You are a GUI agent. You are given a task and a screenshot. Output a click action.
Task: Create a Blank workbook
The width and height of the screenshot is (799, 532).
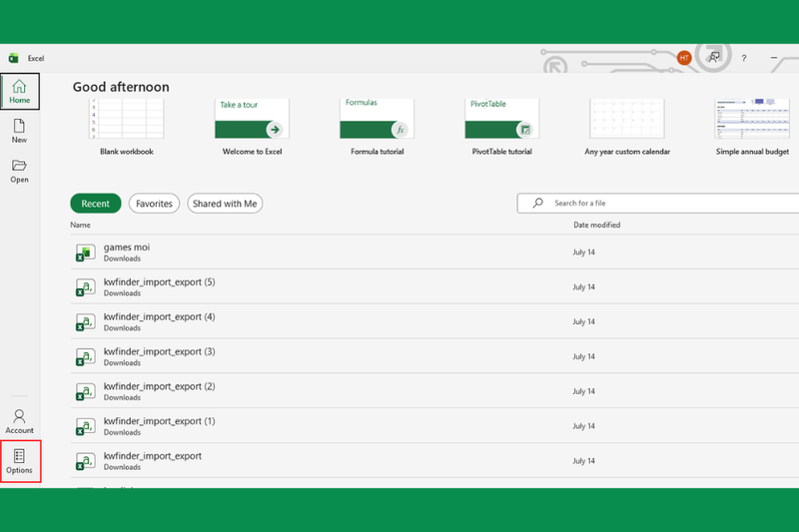127,128
